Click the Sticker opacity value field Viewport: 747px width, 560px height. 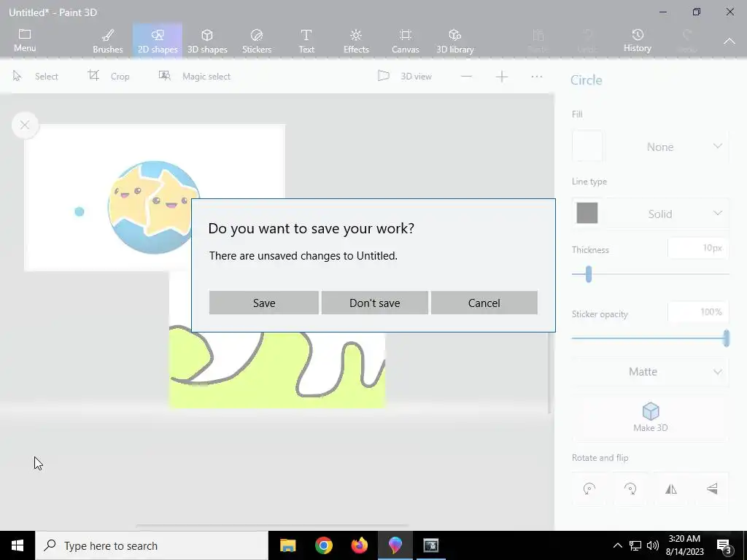coord(698,312)
